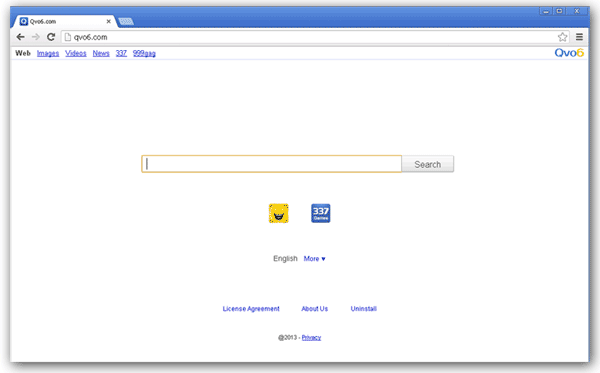Open the License Agreement link
The width and height of the screenshot is (600, 373).
pos(251,309)
